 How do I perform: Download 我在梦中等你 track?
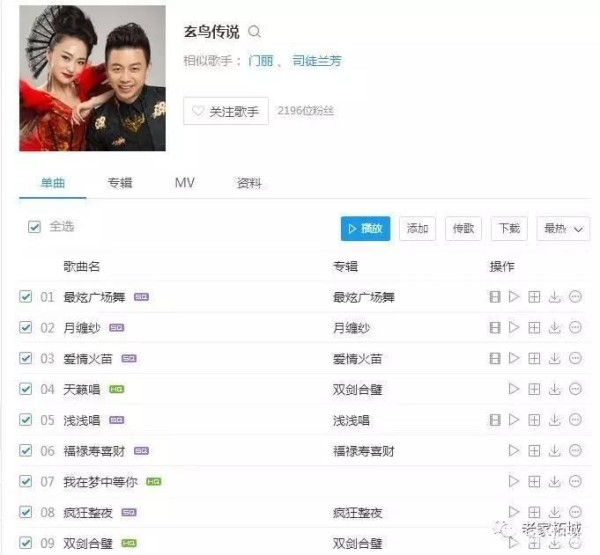pyautogui.click(x=554, y=482)
